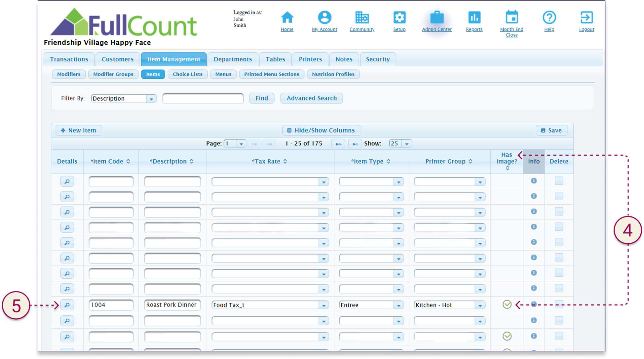Viewport: 644px width, 359px height.
Task: Open the Modifier Groups sub-tab
Action: pos(113,74)
